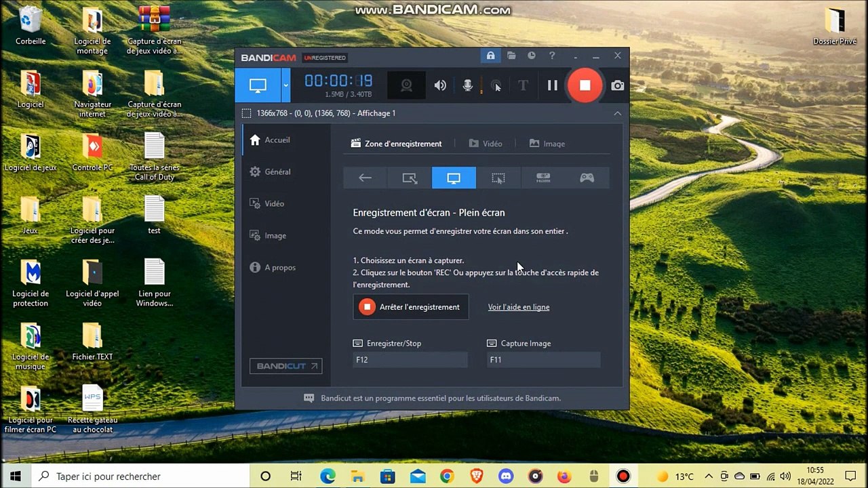Click the taskbar search box
868x488 pixels.
point(140,476)
